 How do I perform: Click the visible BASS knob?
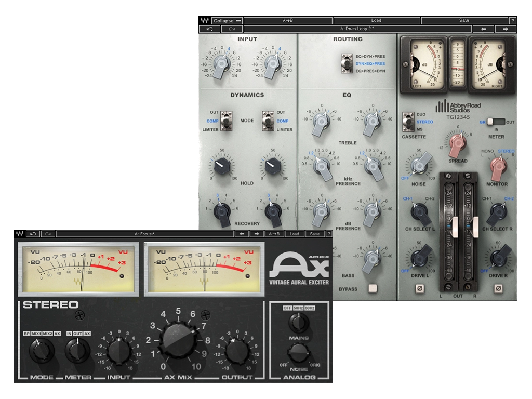coord(371,260)
